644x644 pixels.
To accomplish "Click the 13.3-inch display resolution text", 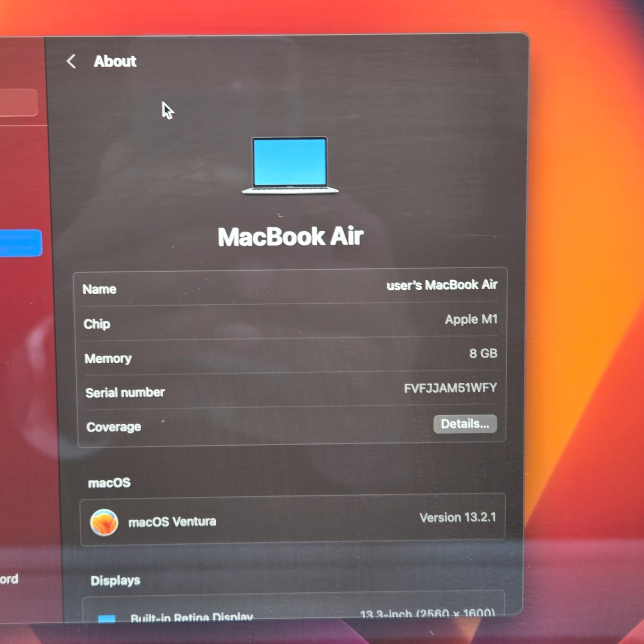I will tap(427, 614).
